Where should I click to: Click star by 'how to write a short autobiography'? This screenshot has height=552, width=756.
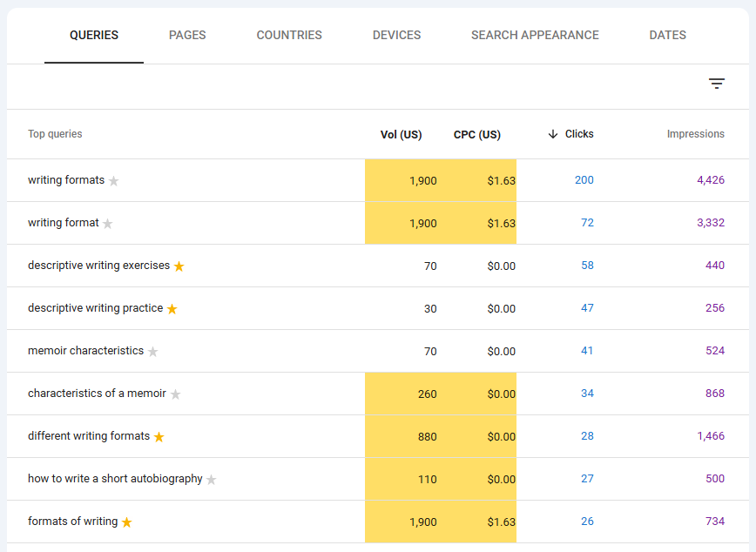click(212, 480)
